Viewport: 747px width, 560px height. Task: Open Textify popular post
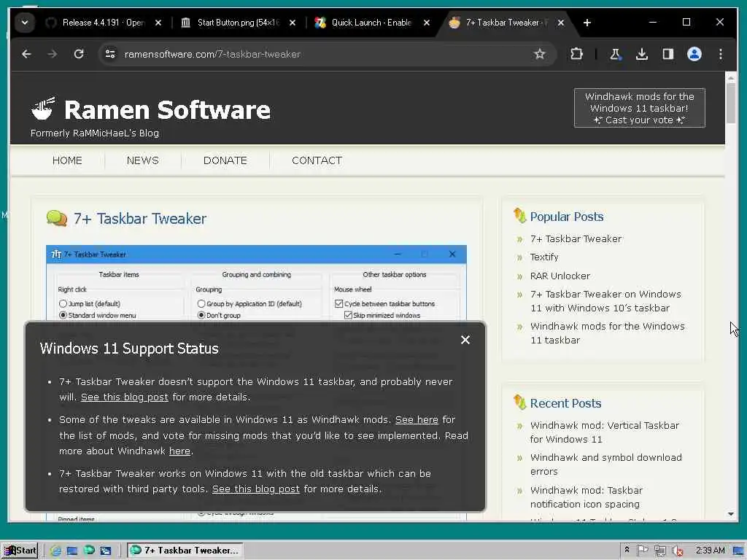[x=544, y=257]
